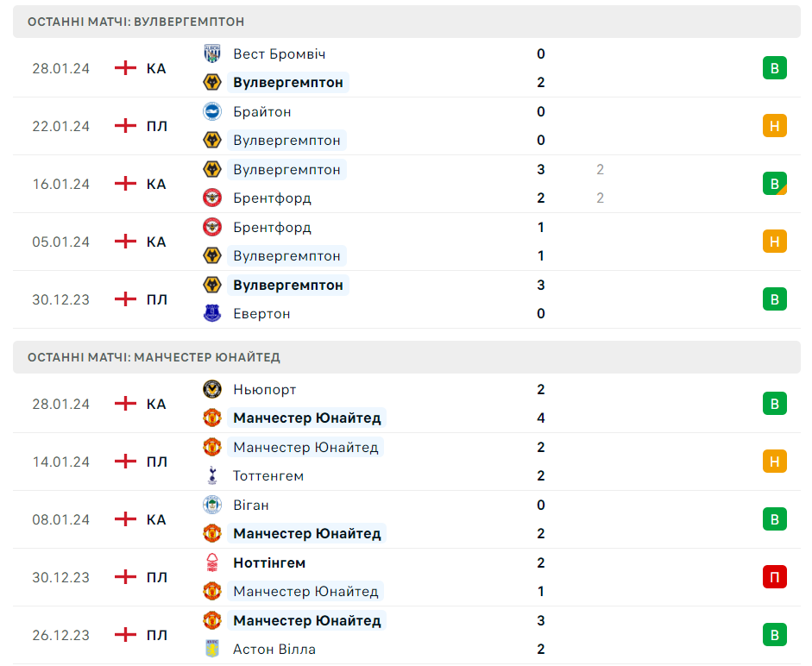Click red loss badge for Nottingham match
Screen dimensions: 812x666
coord(774,577)
